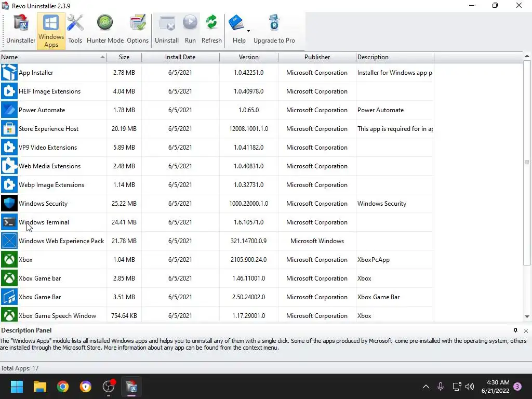The width and height of the screenshot is (532, 399).
Task: Click the "754.64 KB" size cell
Action: pos(124,315)
